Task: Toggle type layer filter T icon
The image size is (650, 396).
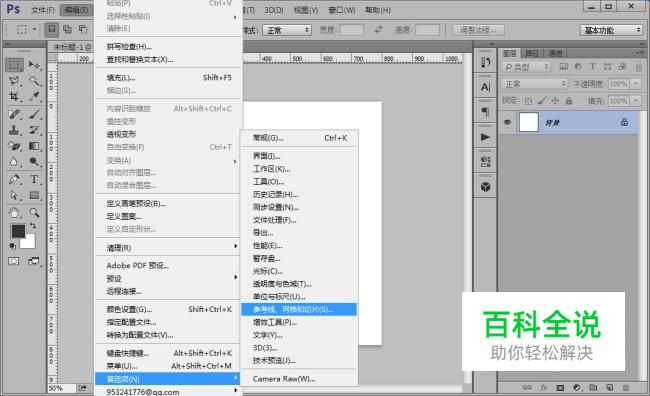Action: [x=592, y=67]
